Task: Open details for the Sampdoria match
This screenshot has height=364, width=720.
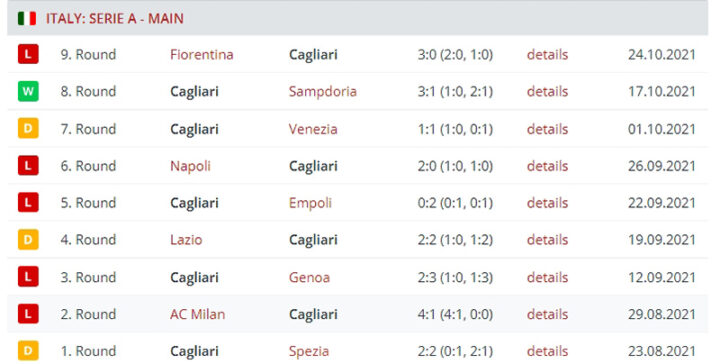Action: pos(547,91)
